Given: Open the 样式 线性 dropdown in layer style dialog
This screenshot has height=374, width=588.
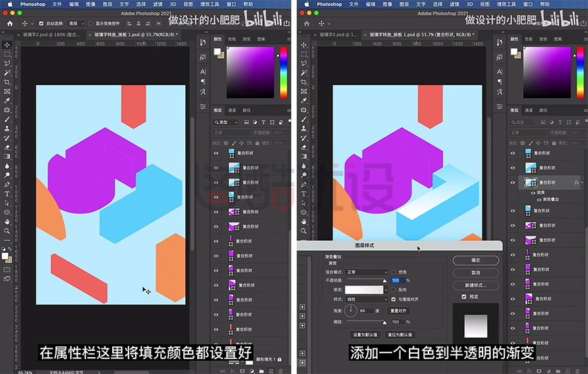Looking at the screenshot, I should pyautogui.click(x=367, y=300).
